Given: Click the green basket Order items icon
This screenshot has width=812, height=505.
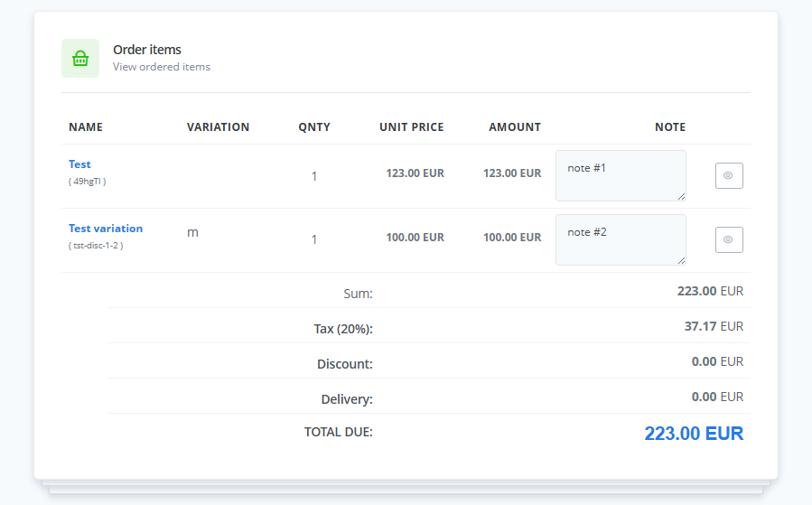Looking at the screenshot, I should click(80, 59).
